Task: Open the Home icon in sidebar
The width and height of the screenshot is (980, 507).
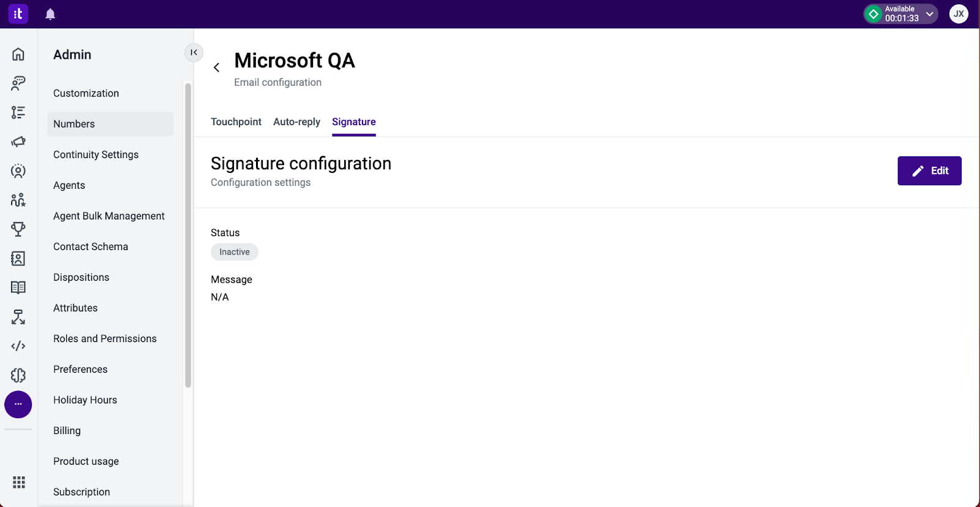Action: 18,54
